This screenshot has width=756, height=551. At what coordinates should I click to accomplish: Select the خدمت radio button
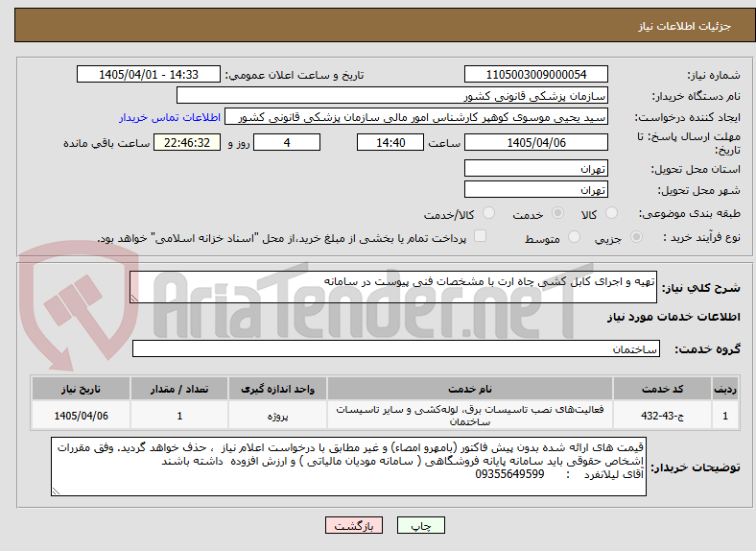(557, 213)
